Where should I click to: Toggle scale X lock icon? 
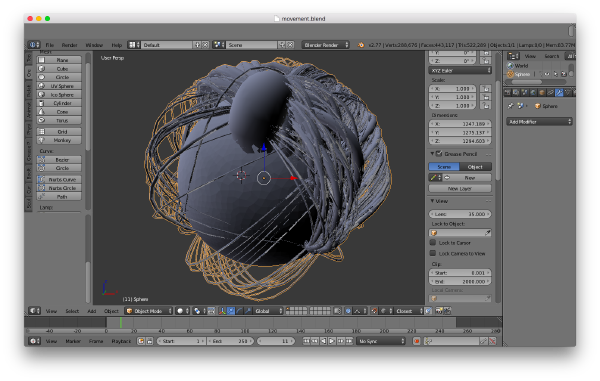click(486, 88)
